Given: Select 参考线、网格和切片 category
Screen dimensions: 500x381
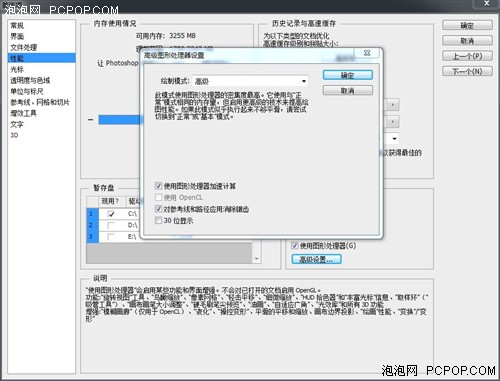Looking at the screenshot, I should click(42, 102).
